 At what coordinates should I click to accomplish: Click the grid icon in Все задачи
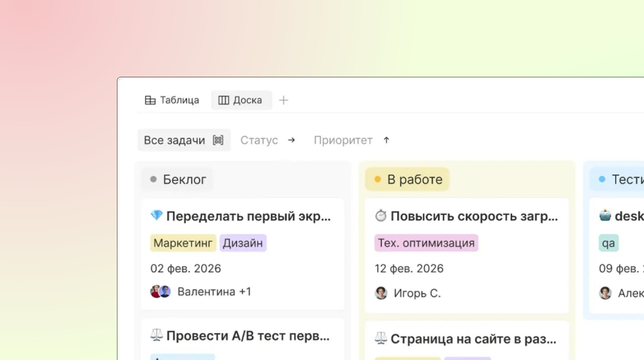coord(218,140)
